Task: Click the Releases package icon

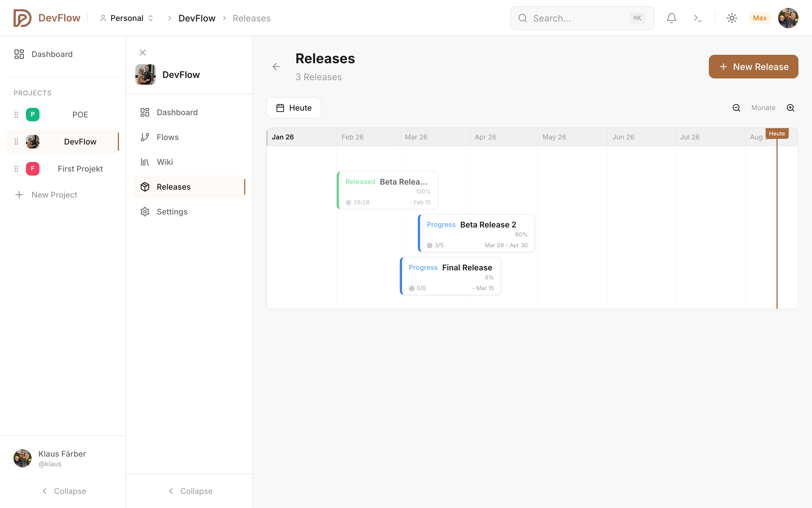Action: pos(145,187)
